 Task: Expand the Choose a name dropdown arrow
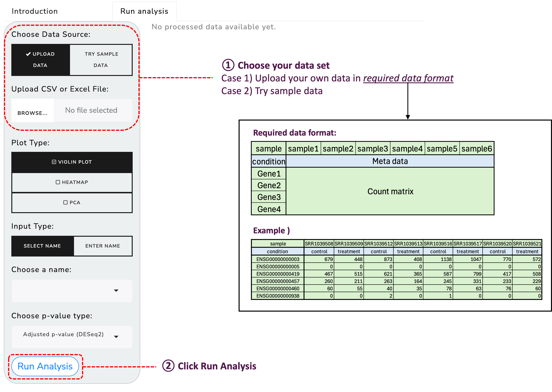click(116, 290)
